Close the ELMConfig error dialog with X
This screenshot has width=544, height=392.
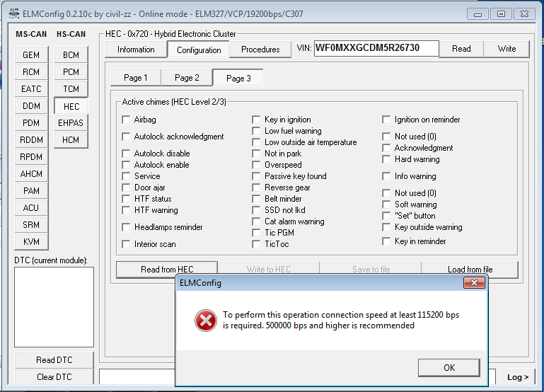pos(473,283)
